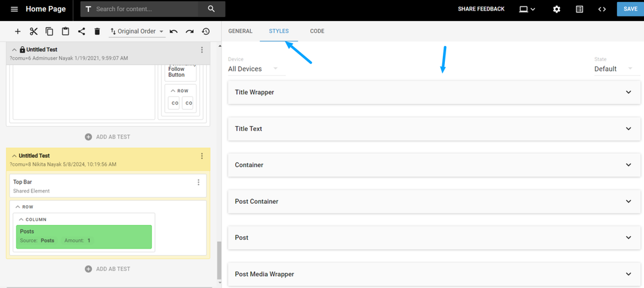Click the search for content field
The height and width of the screenshot is (288, 644).
tap(146, 9)
